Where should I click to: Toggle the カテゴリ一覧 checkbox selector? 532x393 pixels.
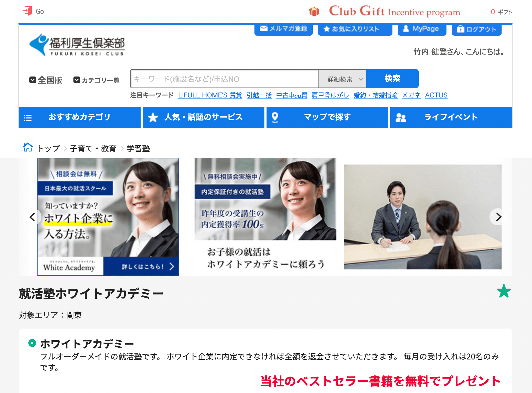pyautogui.click(x=77, y=80)
